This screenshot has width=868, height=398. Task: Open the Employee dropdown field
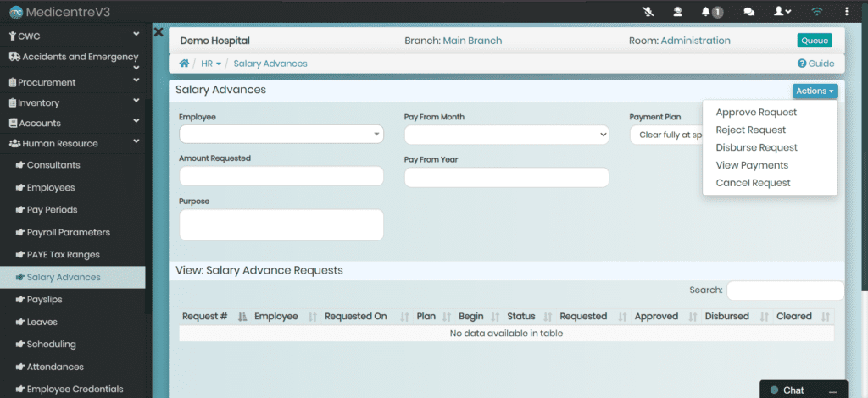tap(281, 135)
